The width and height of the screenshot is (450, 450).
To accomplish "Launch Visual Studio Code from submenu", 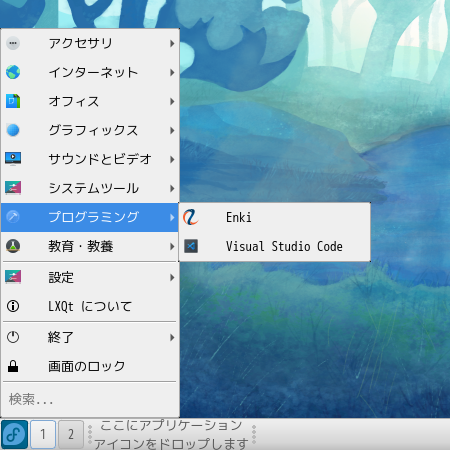I will click(275, 246).
